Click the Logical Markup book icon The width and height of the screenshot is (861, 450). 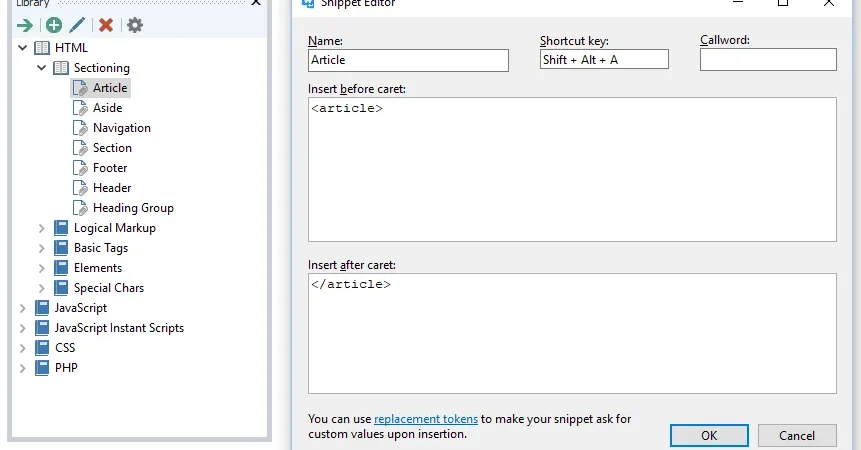tap(61, 228)
